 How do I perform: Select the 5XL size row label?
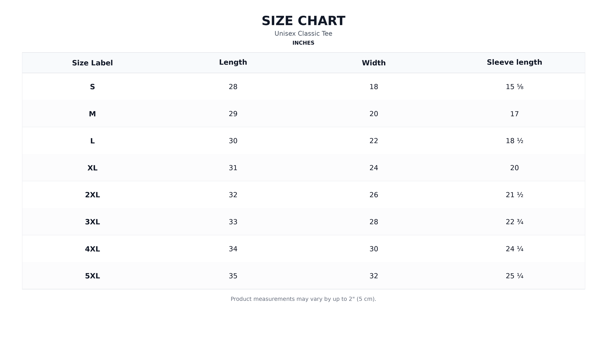click(92, 276)
